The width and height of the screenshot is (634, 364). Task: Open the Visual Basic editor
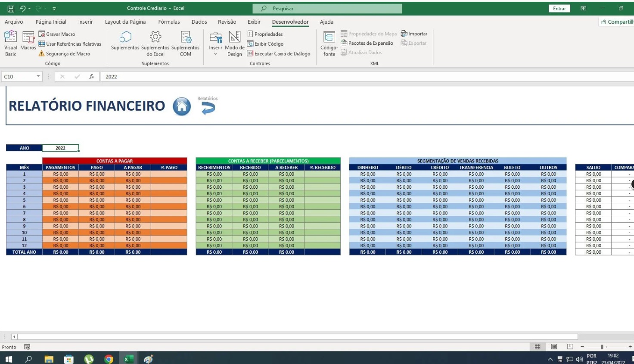coord(10,44)
